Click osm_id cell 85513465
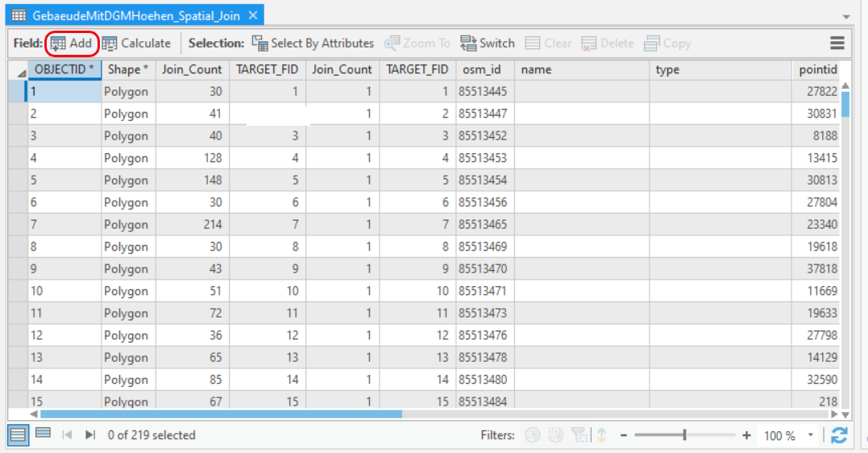 [485, 224]
